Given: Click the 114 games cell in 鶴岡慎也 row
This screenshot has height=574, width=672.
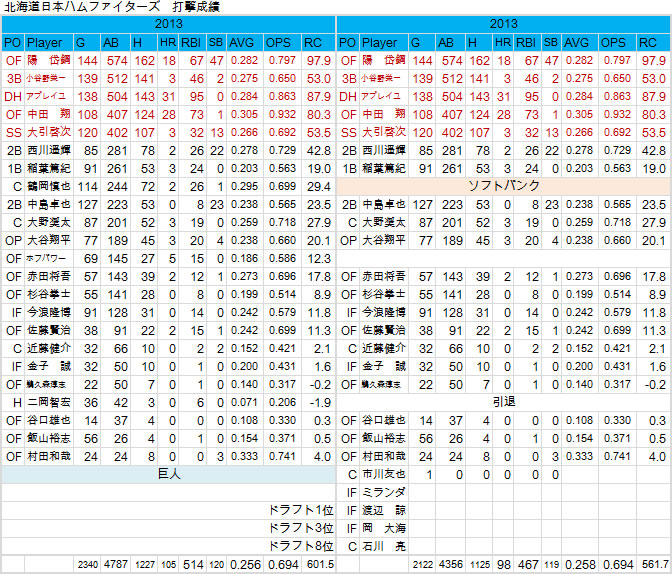Looking at the screenshot, I should tap(87, 186).
